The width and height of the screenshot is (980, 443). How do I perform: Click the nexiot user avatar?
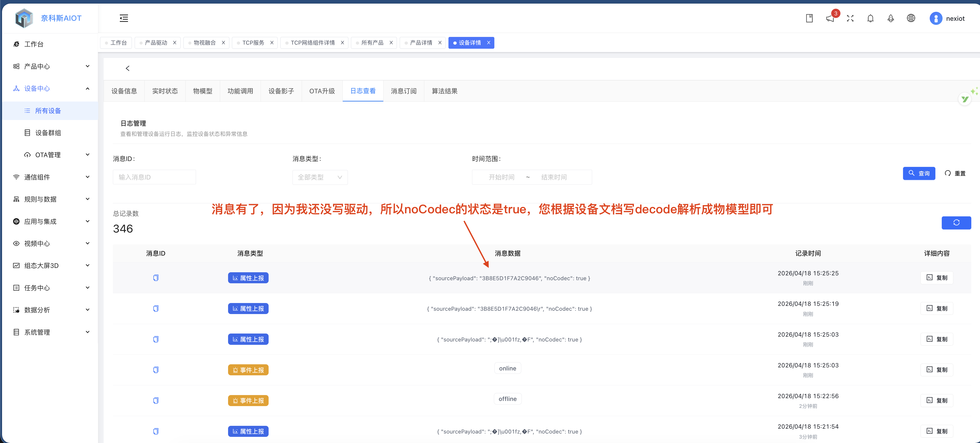(x=936, y=18)
